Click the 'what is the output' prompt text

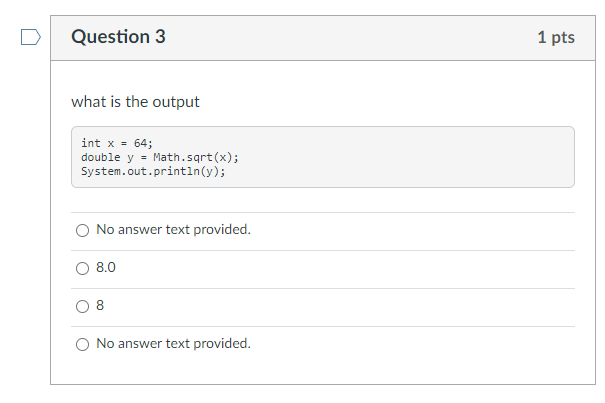(x=135, y=101)
